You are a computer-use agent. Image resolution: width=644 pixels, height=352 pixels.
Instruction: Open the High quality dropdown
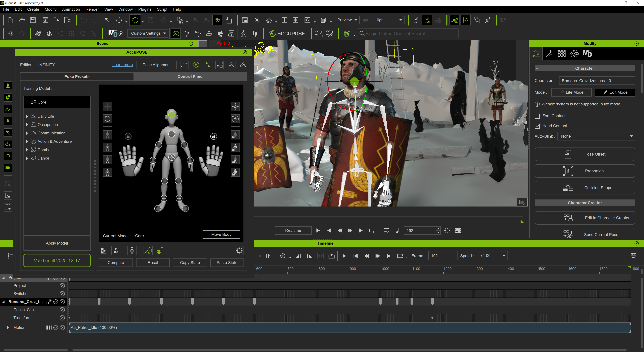pyautogui.click(x=388, y=20)
